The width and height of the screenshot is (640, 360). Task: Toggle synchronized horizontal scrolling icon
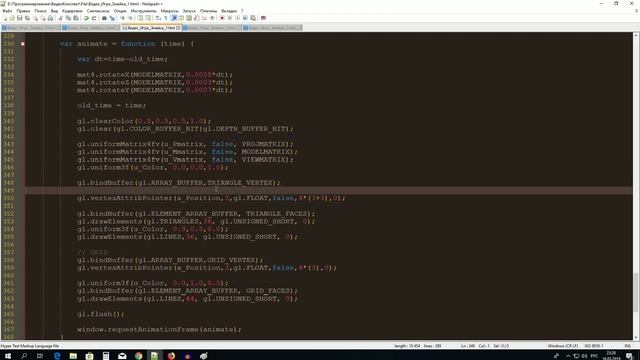pos(148,18)
